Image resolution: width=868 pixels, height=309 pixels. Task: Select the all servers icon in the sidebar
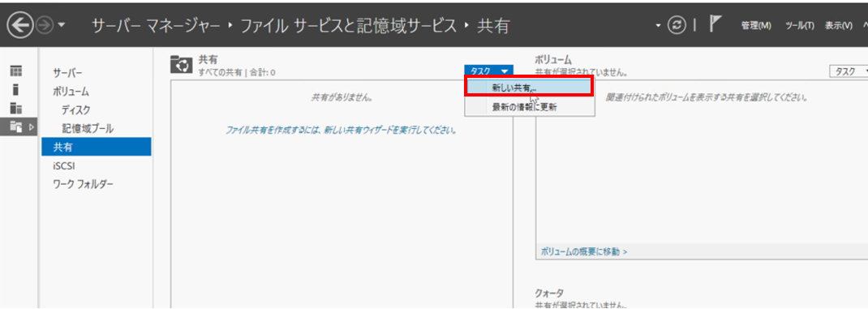click(x=16, y=108)
